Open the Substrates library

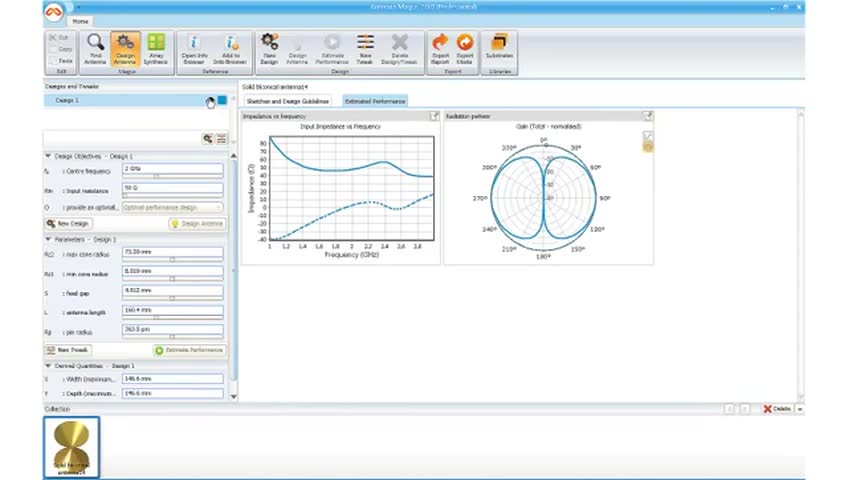[499, 48]
